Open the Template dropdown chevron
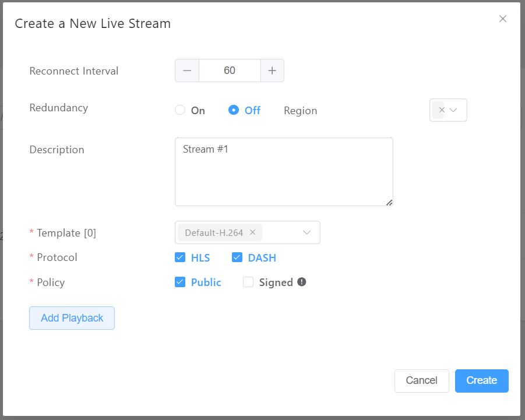Viewport: 525px width, 420px height. (307, 232)
